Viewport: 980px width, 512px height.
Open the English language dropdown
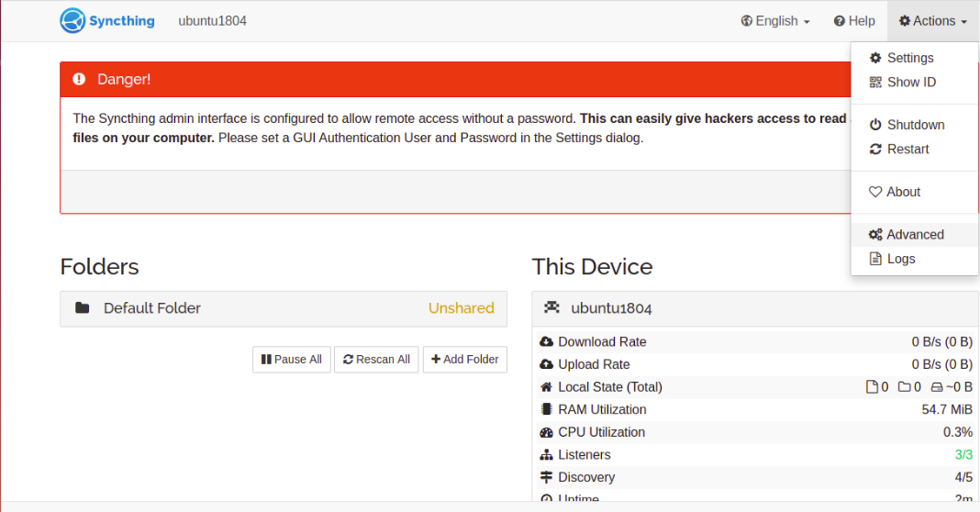pos(775,21)
